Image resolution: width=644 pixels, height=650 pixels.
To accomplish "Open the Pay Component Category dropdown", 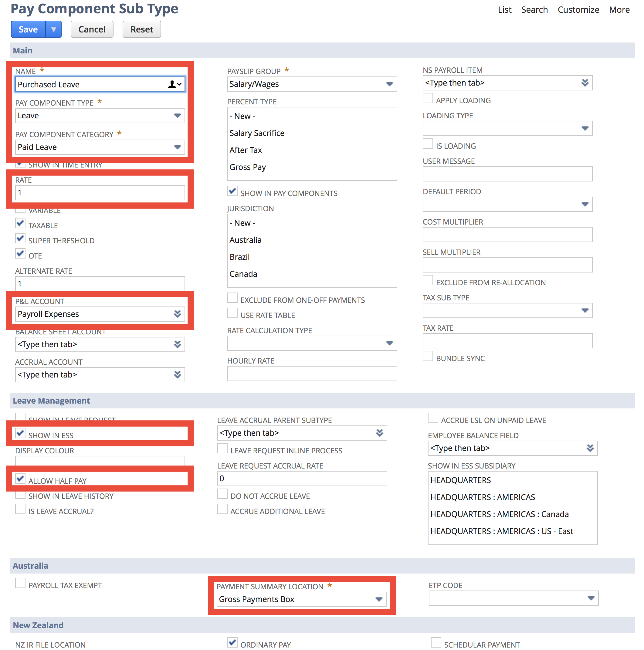I will pyautogui.click(x=177, y=147).
